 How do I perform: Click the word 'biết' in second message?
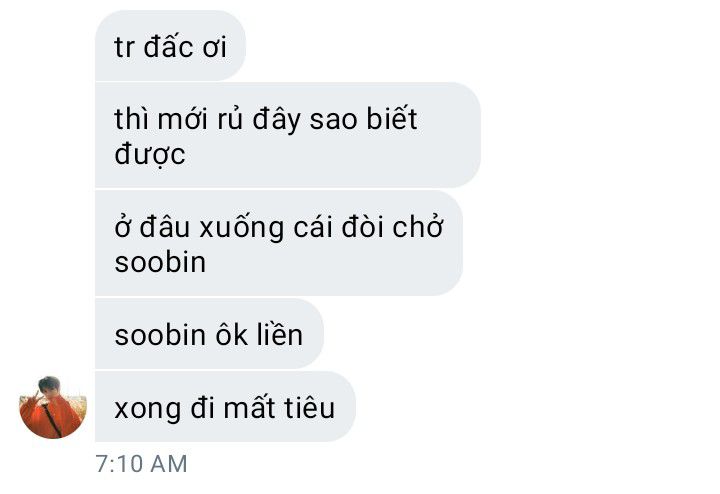pyautogui.click(x=391, y=118)
